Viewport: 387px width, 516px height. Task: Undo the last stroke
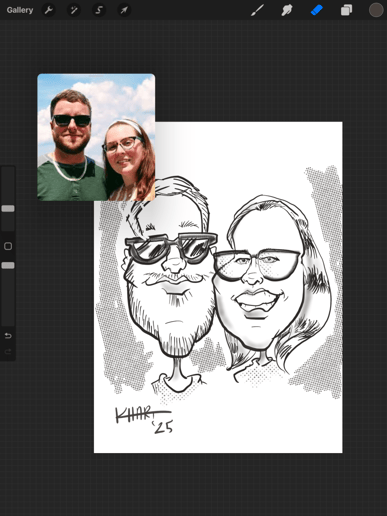pyautogui.click(x=8, y=336)
